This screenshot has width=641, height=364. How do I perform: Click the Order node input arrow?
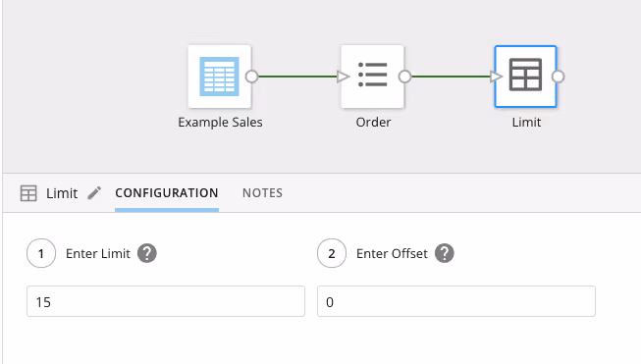pos(343,77)
